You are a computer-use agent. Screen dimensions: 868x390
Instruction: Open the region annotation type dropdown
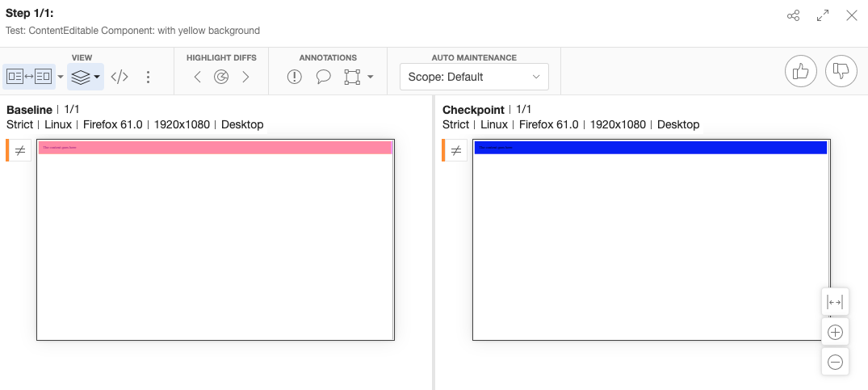tap(371, 77)
